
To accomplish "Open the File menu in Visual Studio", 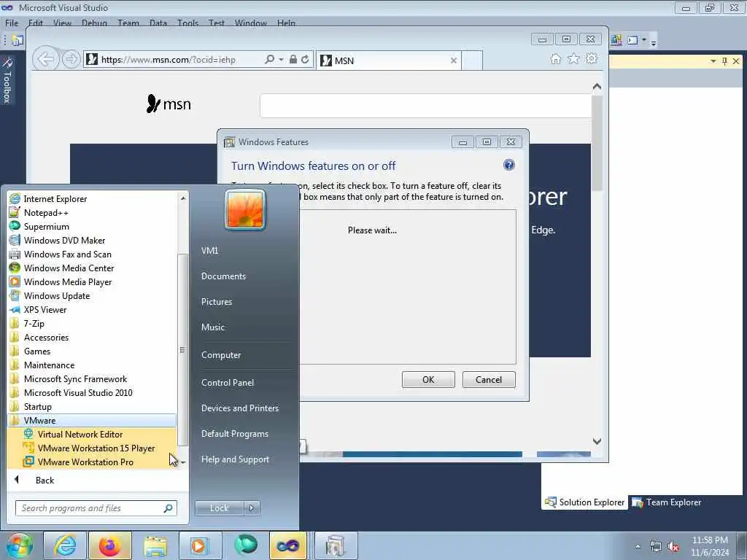I will pyautogui.click(x=12, y=23).
